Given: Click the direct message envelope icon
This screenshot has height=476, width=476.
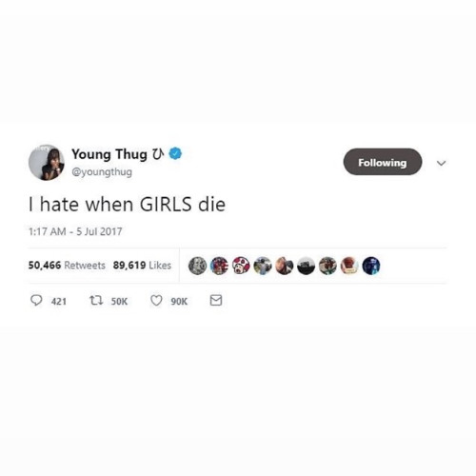Looking at the screenshot, I should coord(216,300).
